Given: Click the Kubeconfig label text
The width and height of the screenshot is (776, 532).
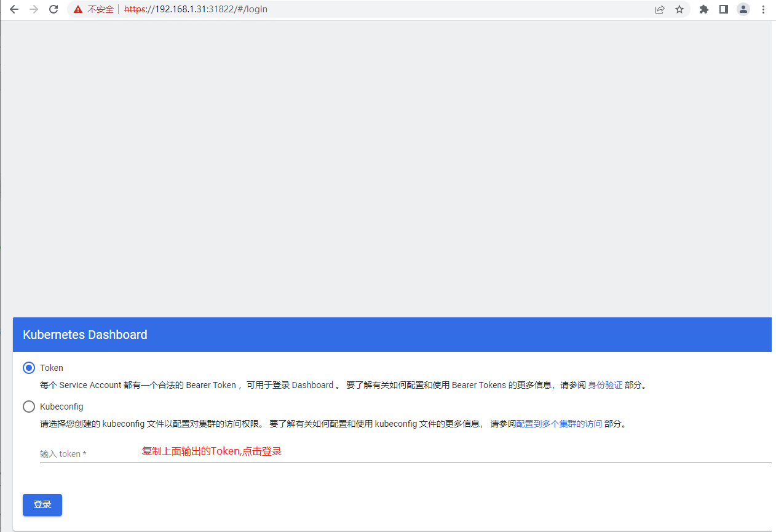Looking at the screenshot, I should [61, 407].
